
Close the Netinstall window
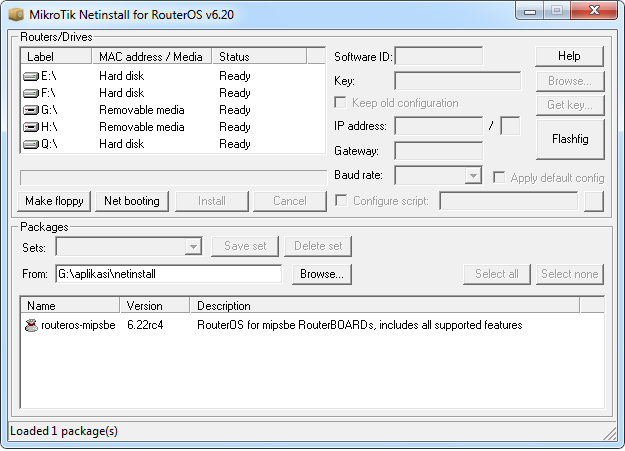tap(594, 10)
